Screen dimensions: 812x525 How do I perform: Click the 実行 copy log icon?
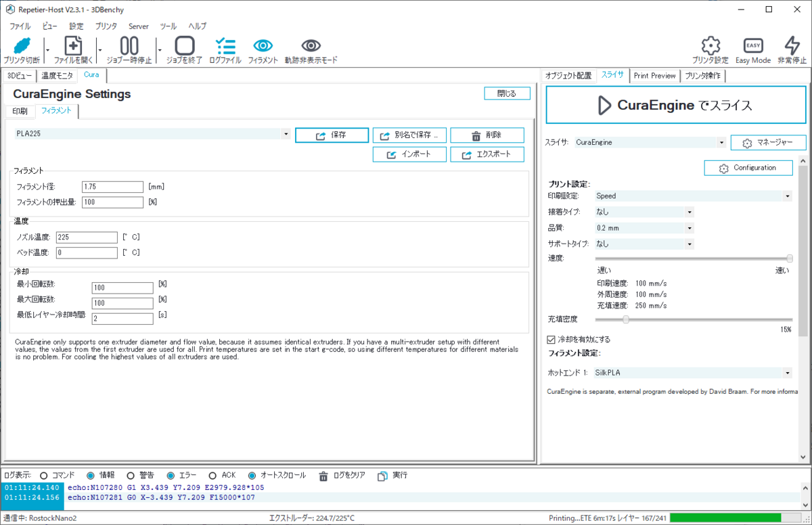pyautogui.click(x=382, y=476)
